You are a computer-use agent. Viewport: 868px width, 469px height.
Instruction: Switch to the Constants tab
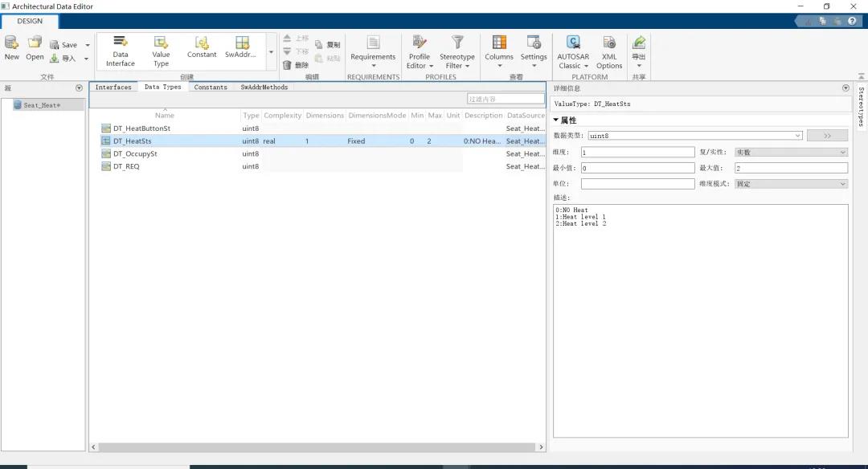click(211, 87)
